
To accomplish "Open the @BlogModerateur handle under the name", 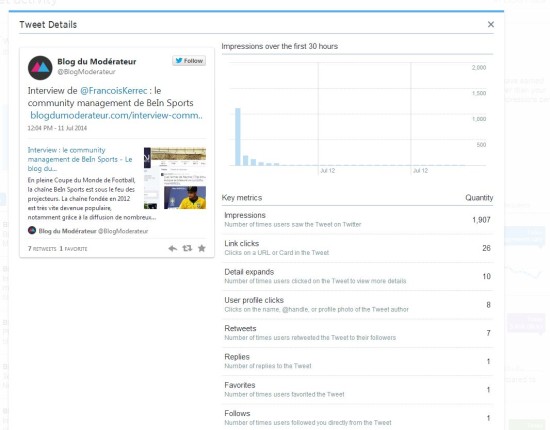I will tap(86, 72).
